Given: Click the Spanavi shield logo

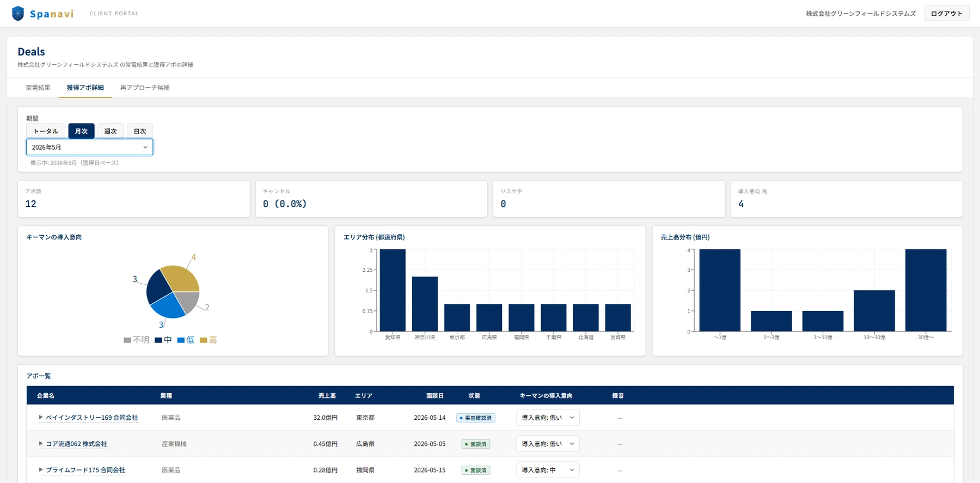Looking at the screenshot, I should (18, 13).
